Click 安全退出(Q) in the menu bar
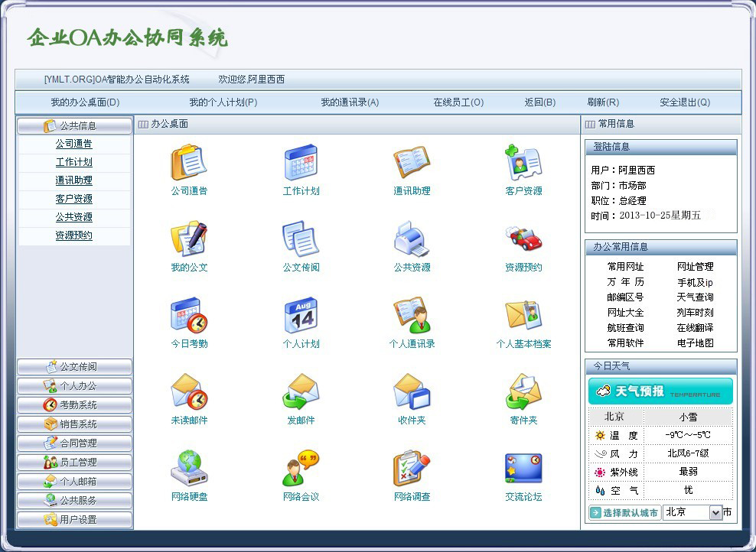The image size is (756, 552). point(685,102)
